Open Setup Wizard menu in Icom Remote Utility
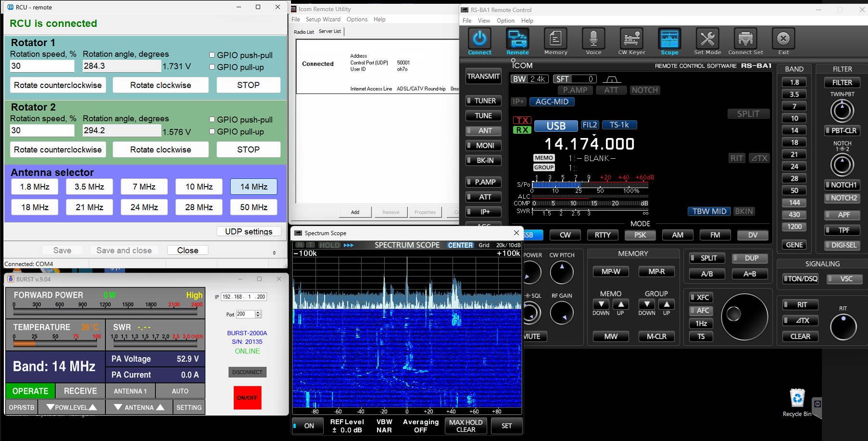868x441 pixels. [x=323, y=20]
